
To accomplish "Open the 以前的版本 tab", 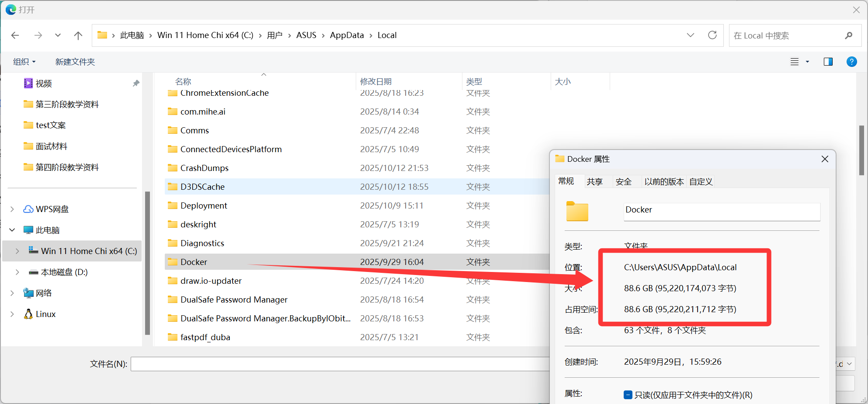I will click(663, 181).
